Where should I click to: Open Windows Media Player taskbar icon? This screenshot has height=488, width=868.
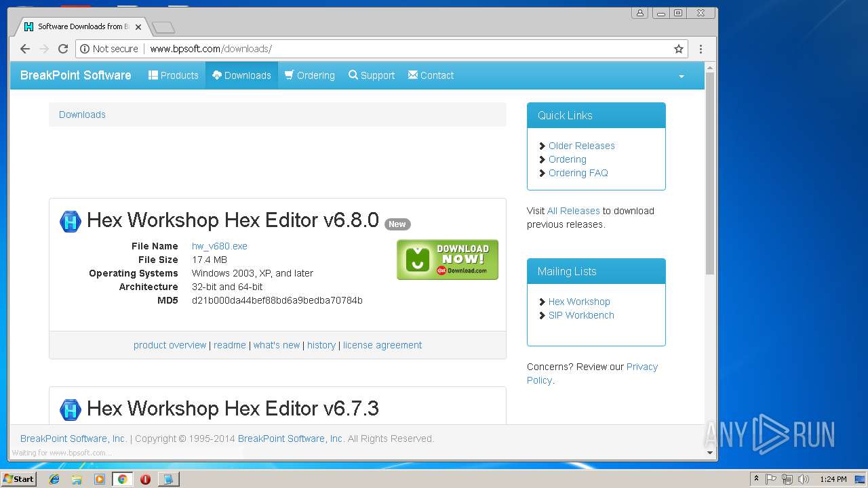[100, 479]
